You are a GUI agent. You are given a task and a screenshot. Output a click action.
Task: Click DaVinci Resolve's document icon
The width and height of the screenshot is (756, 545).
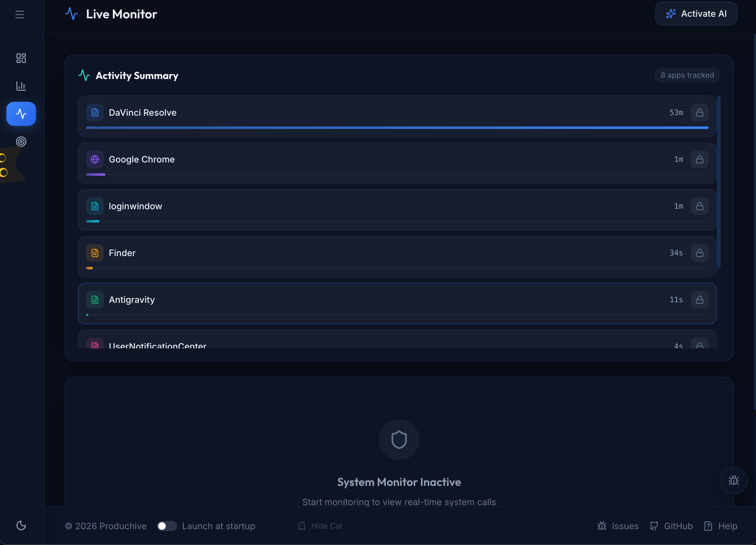(x=95, y=113)
